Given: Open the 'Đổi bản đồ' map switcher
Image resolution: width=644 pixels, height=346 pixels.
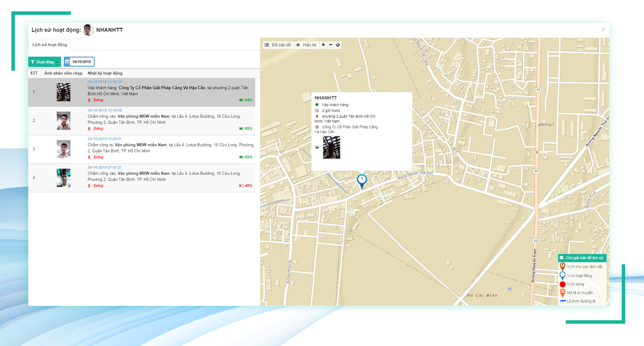Looking at the screenshot, I should [278, 45].
